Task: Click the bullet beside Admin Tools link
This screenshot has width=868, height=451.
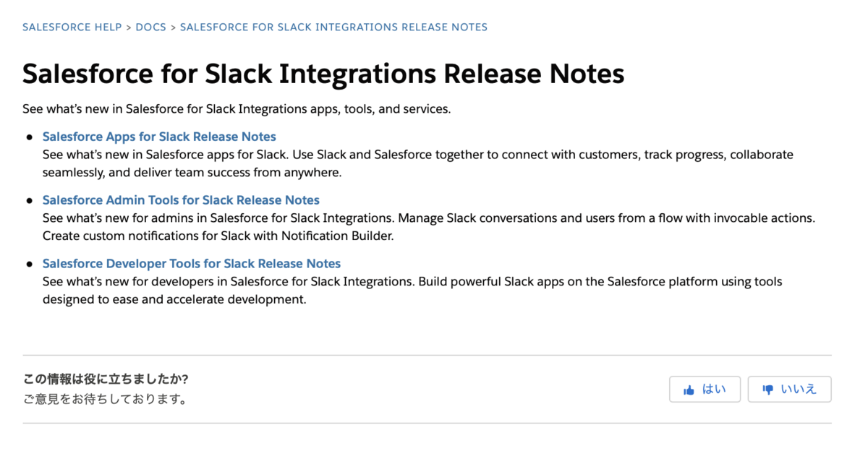Action: pos(30,200)
